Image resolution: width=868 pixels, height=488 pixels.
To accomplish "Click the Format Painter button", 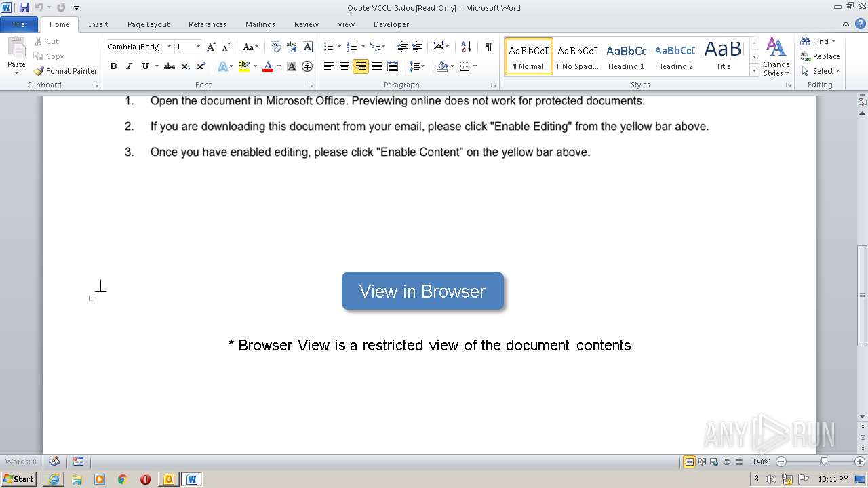I will tap(66, 71).
